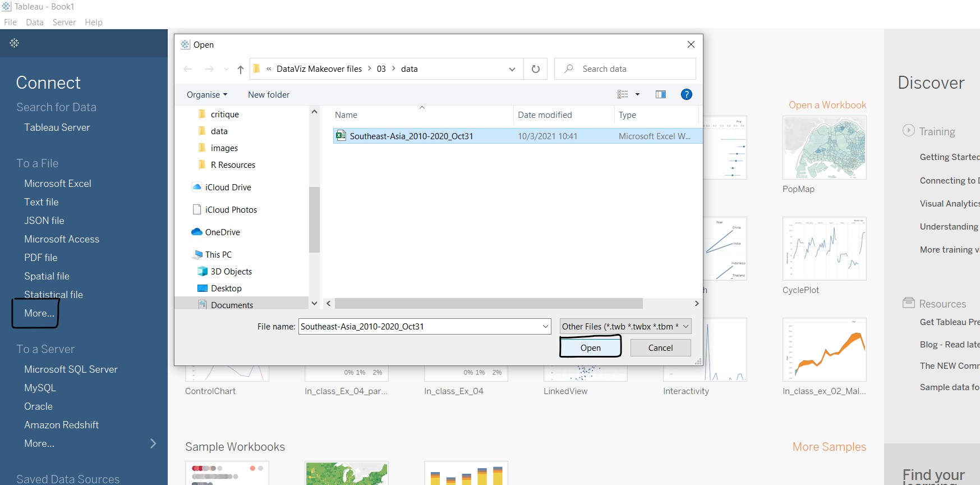Select the images folder in the navigation tree

coord(224,148)
